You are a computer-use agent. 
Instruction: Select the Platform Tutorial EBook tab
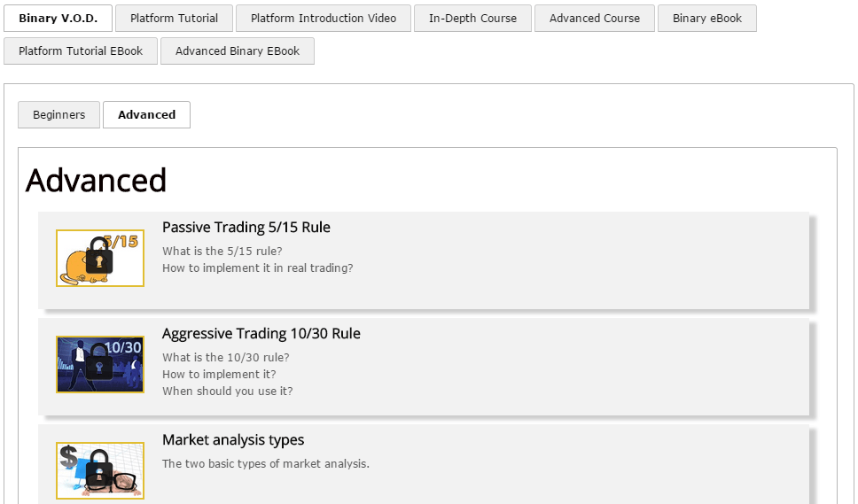tap(81, 51)
